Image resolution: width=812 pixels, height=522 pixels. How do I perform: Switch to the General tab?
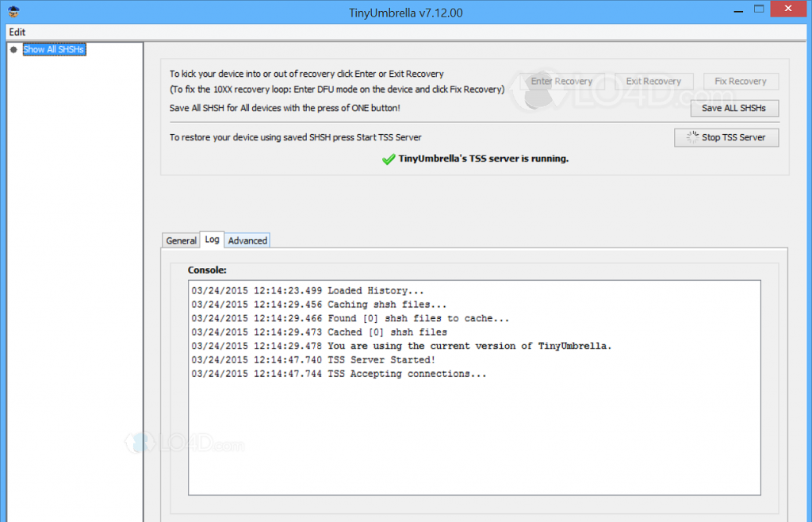click(x=181, y=240)
